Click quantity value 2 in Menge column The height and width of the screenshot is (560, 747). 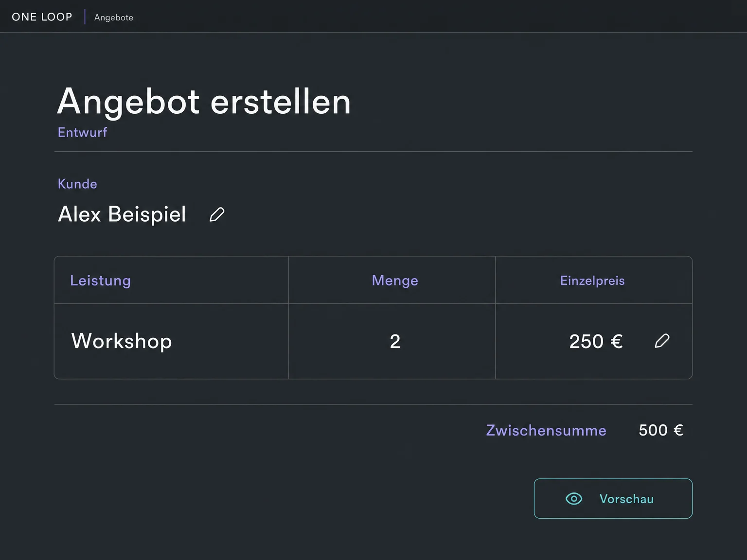coord(395,342)
